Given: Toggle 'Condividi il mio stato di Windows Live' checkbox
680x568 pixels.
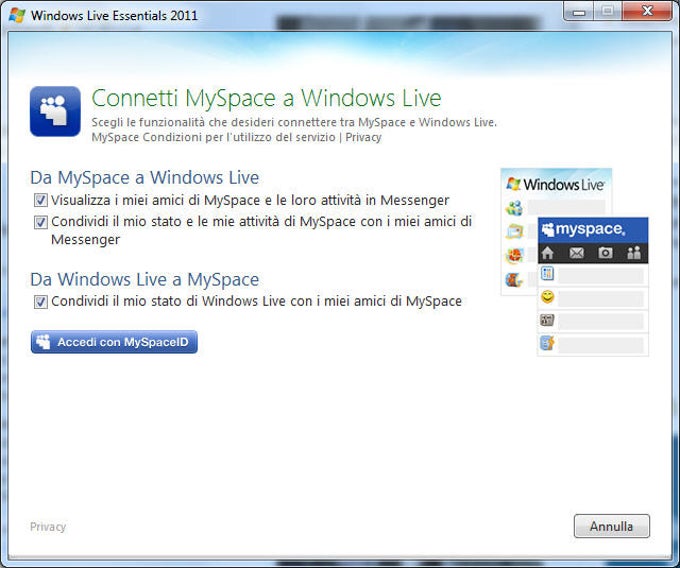Looking at the screenshot, I should pyautogui.click(x=41, y=301).
